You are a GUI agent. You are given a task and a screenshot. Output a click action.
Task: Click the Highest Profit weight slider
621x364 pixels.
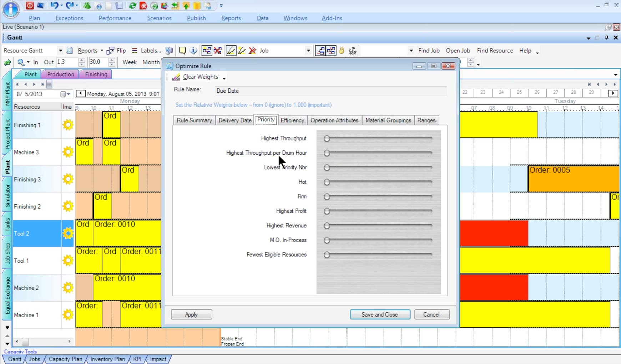(327, 211)
